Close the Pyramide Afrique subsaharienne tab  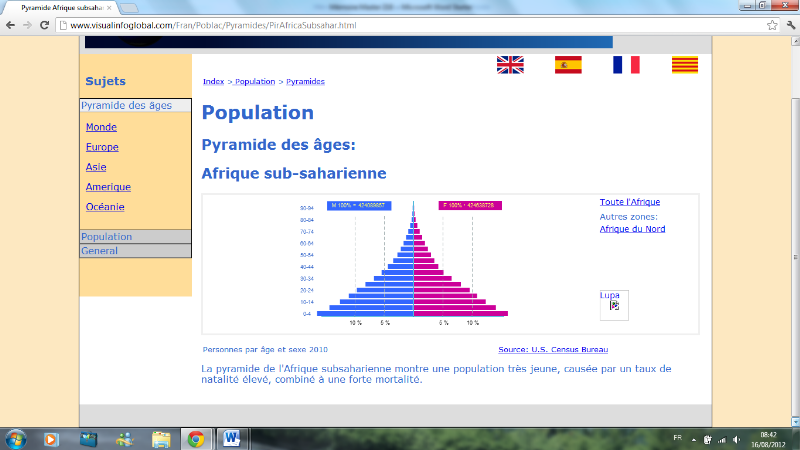(109, 8)
